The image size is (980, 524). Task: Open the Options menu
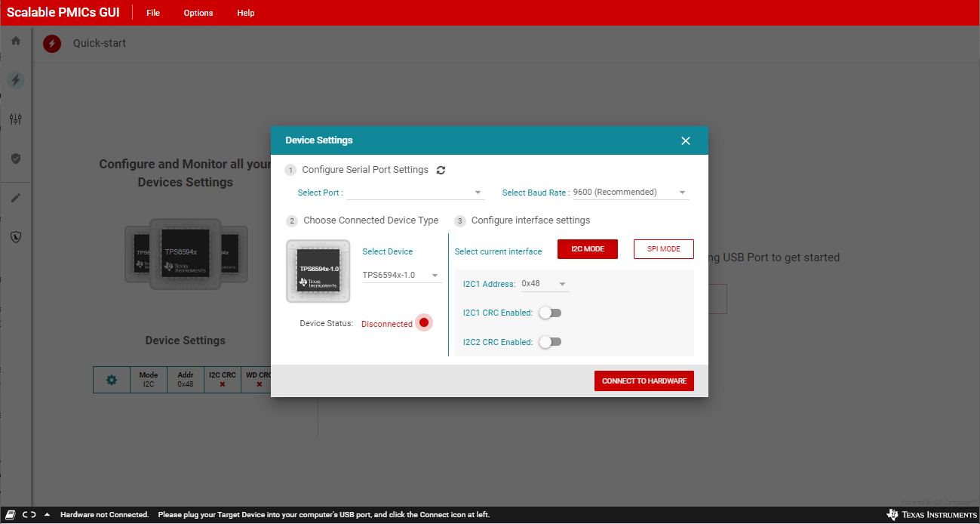198,13
